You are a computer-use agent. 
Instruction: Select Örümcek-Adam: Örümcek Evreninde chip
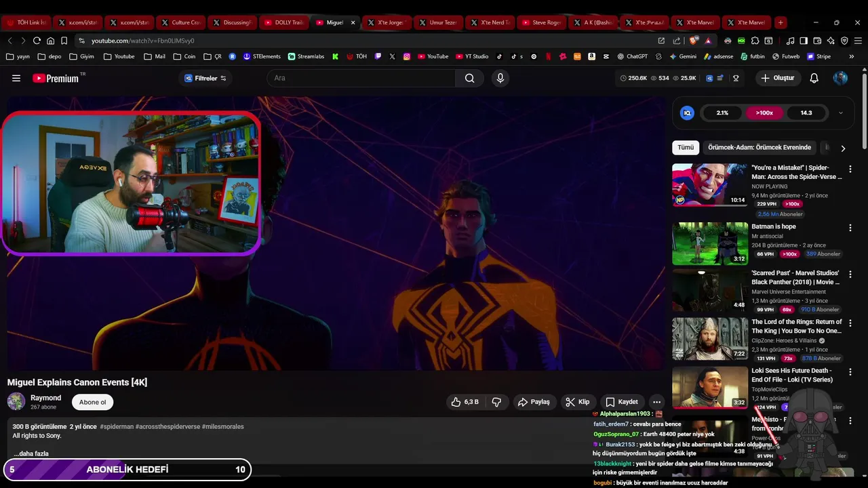tap(759, 147)
